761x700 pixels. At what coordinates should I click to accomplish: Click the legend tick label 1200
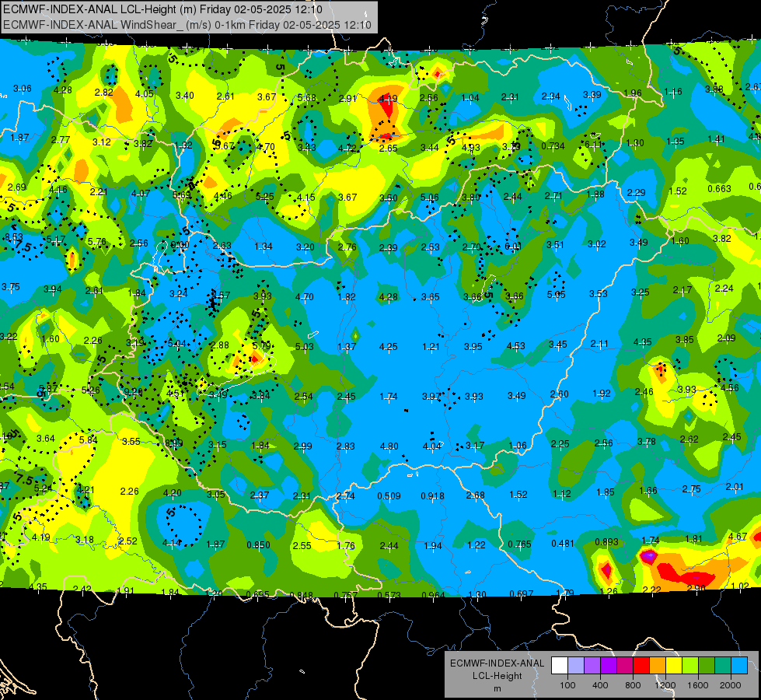point(665,685)
